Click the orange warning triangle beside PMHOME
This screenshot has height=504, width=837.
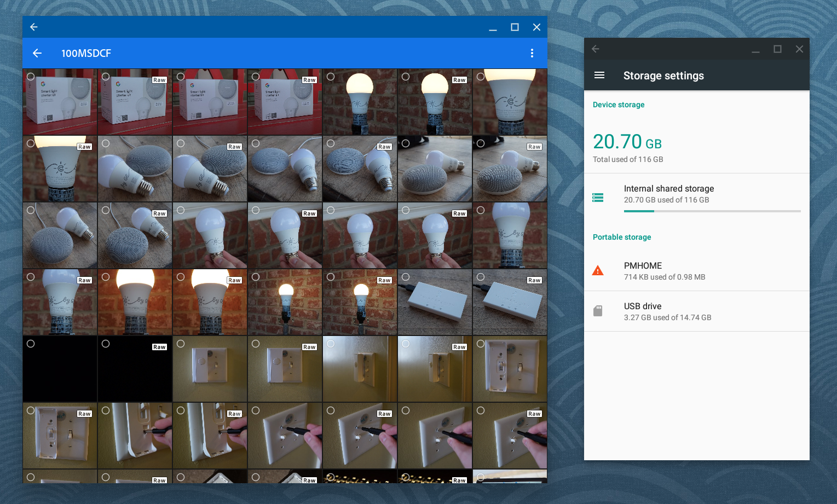point(598,270)
